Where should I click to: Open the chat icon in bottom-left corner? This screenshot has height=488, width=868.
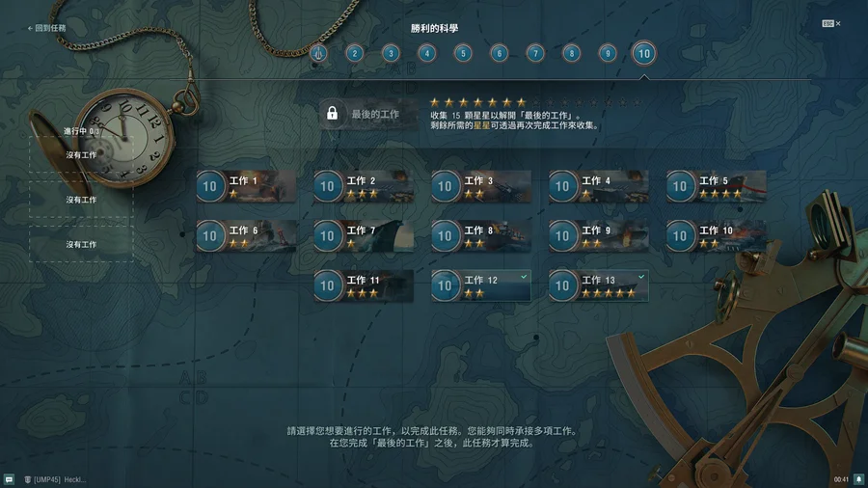(9, 479)
